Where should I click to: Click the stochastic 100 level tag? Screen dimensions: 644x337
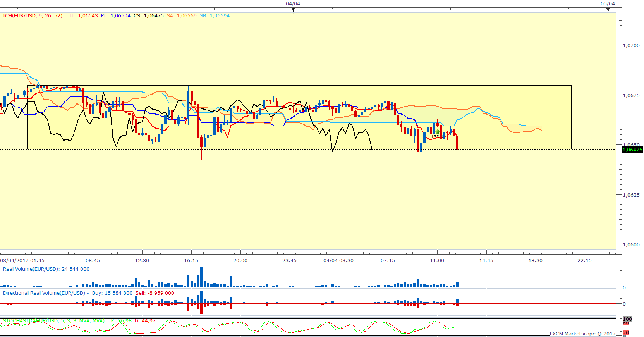pos(627,319)
